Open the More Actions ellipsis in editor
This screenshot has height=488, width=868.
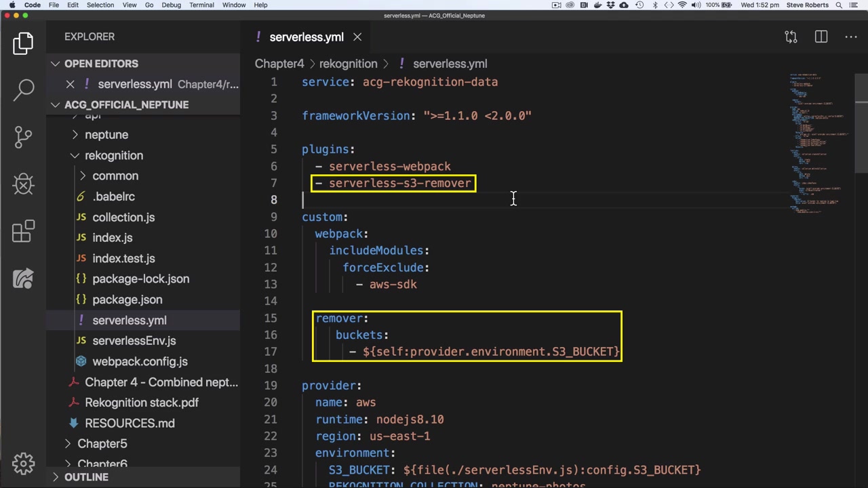click(851, 37)
